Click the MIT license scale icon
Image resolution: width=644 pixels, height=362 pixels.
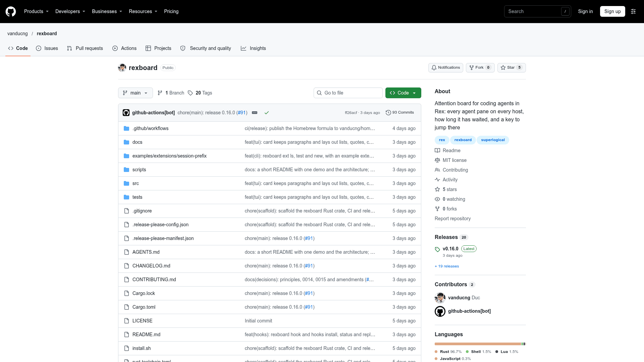[437, 160]
